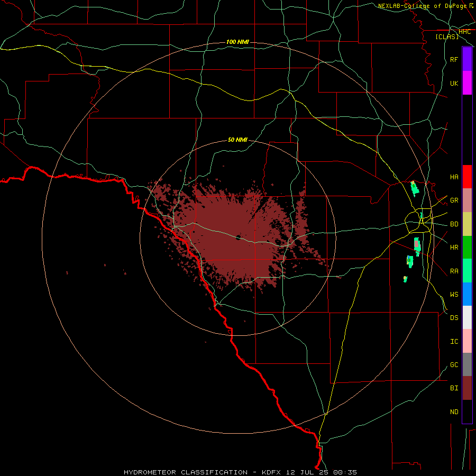Click the "BI" legend label
Image resolution: width=476 pixels, height=476 pixels.
(x=454, y=388)
